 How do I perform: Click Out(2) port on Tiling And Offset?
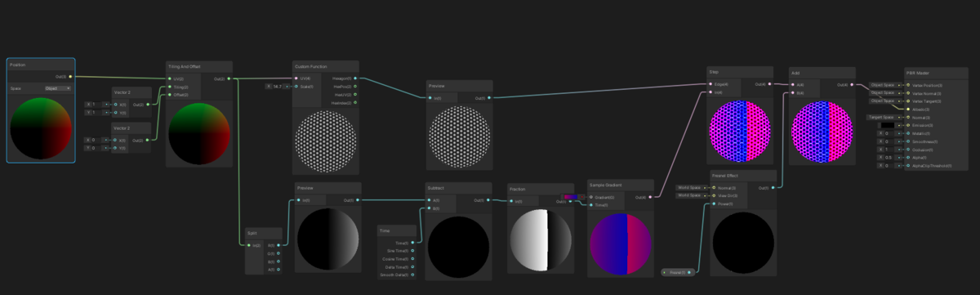point(229,79)
